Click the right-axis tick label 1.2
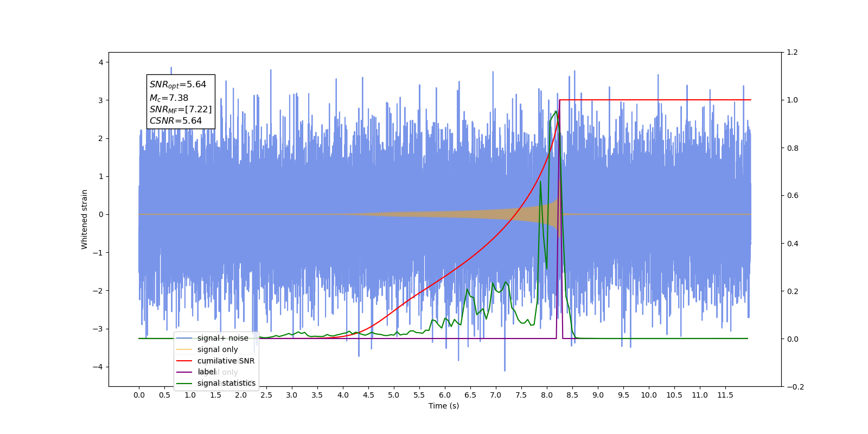 pos(793,53)
